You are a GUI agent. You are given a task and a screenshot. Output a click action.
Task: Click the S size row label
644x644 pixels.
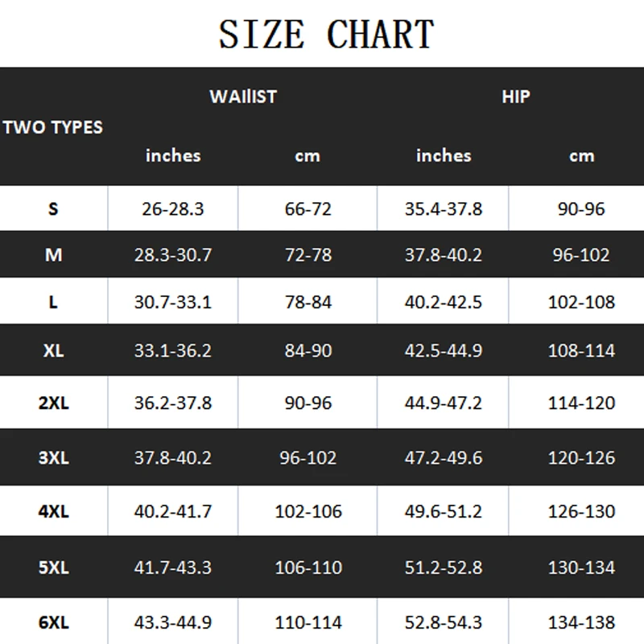pyautogui.click(x=53, y=209)
